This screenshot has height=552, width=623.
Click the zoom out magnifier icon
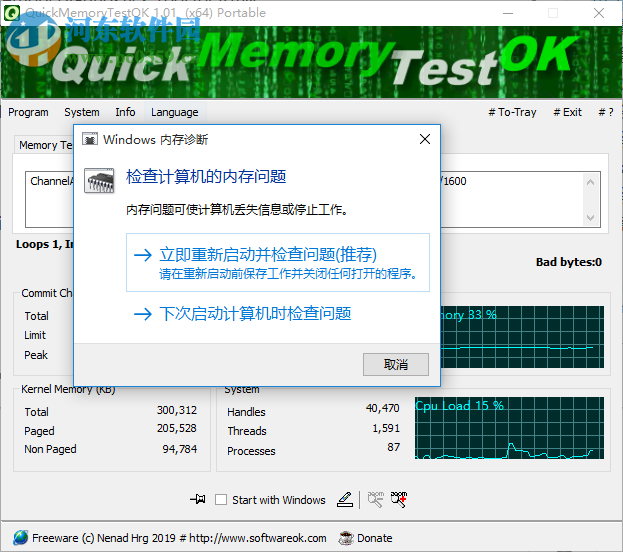point(375,500)
